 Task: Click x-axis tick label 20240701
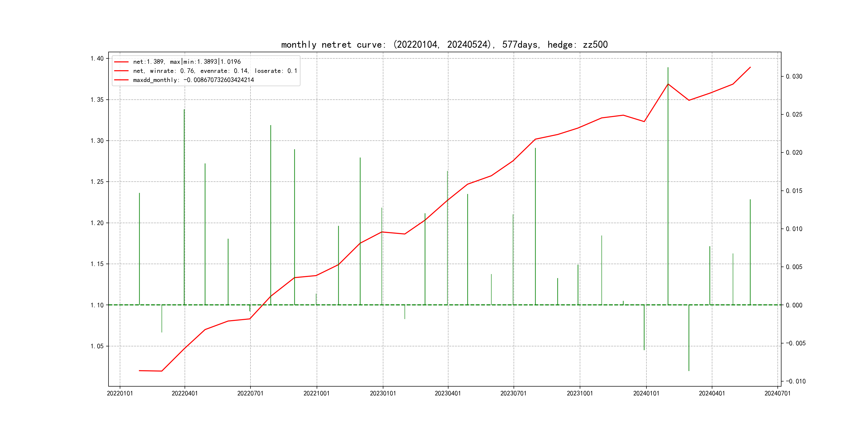(x=777, y=393)
